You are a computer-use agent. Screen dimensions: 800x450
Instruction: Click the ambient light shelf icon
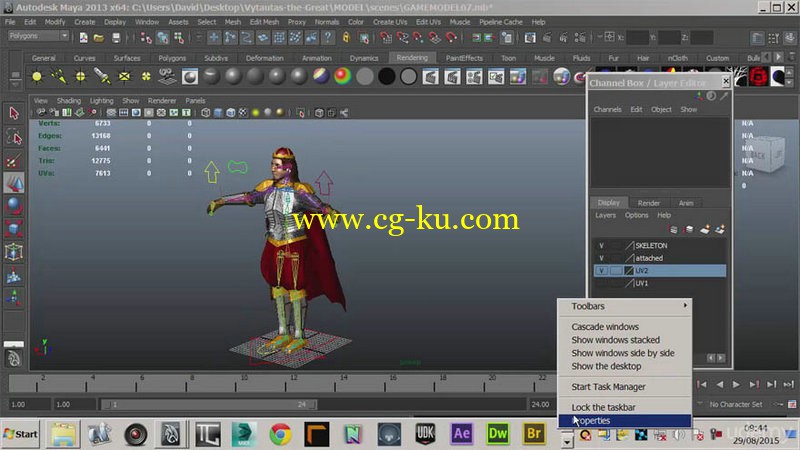click(37, 77)
